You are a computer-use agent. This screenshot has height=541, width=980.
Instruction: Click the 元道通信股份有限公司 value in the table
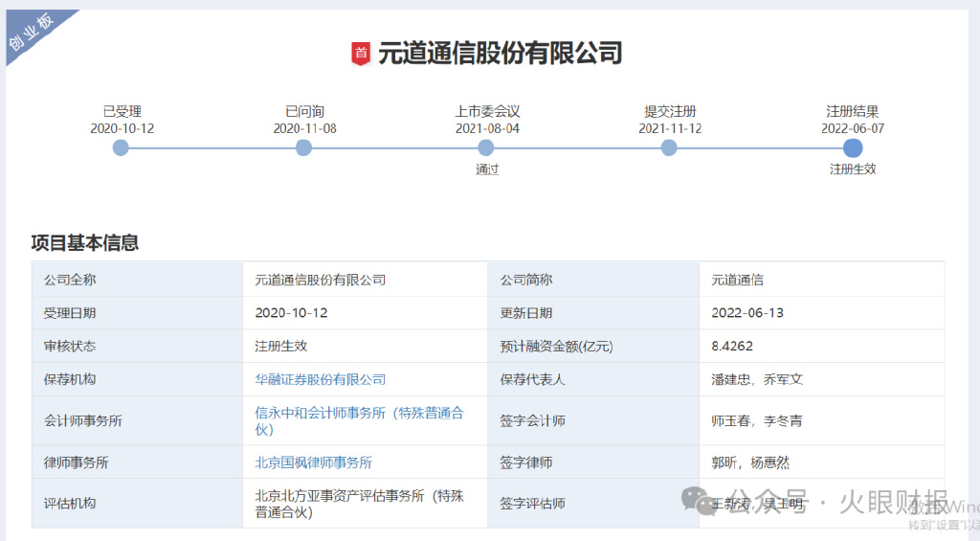coord(320,280)
